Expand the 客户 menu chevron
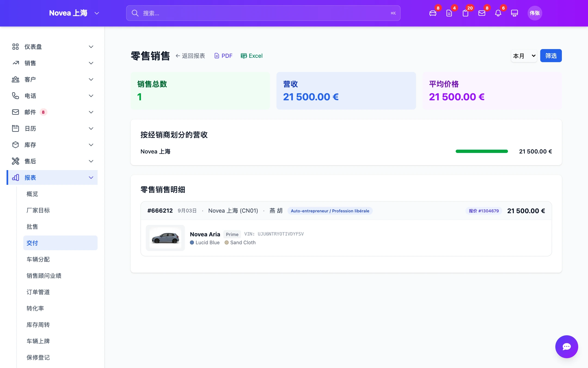 [x=91, y=79]
